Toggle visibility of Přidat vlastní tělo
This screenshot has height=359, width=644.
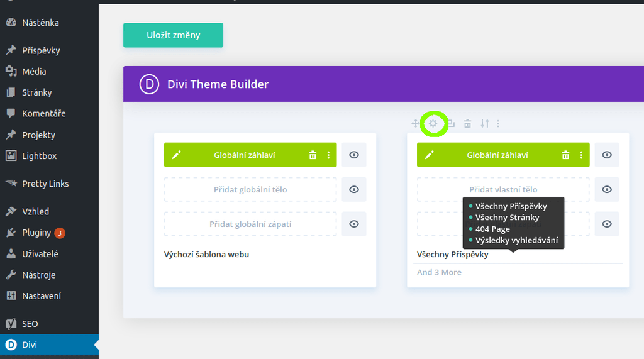tap(607, 189)
